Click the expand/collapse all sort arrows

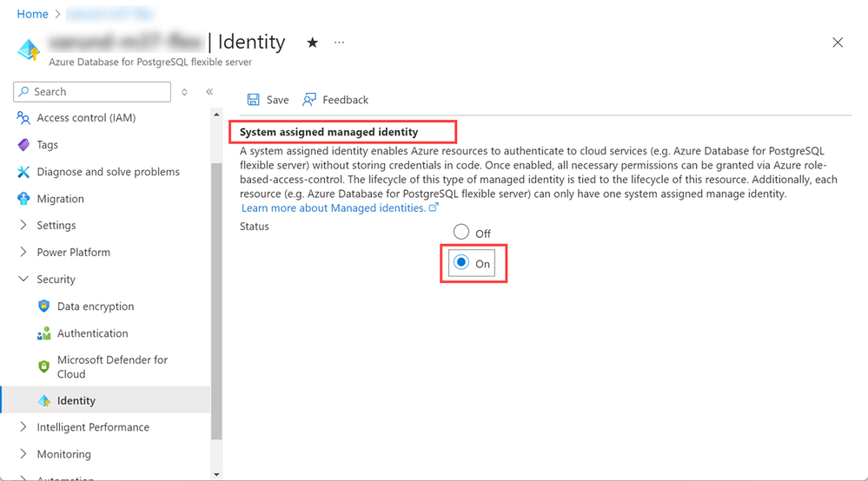pos(184,92)
